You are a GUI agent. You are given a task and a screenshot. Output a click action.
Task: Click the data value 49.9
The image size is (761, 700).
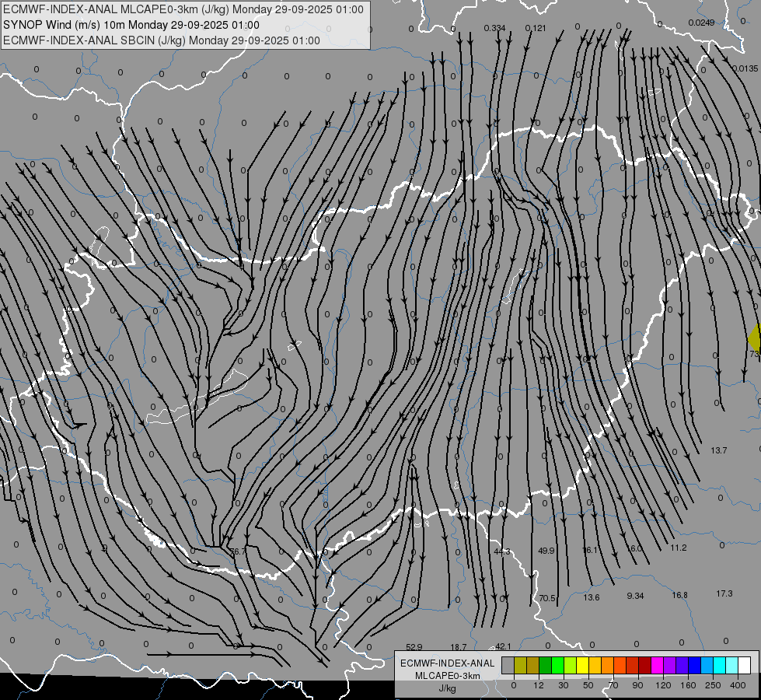point(546,551)
